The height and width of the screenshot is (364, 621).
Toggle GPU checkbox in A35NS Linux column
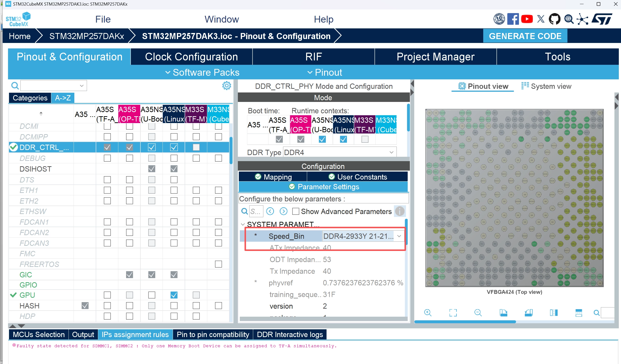(x=174, y=295)
